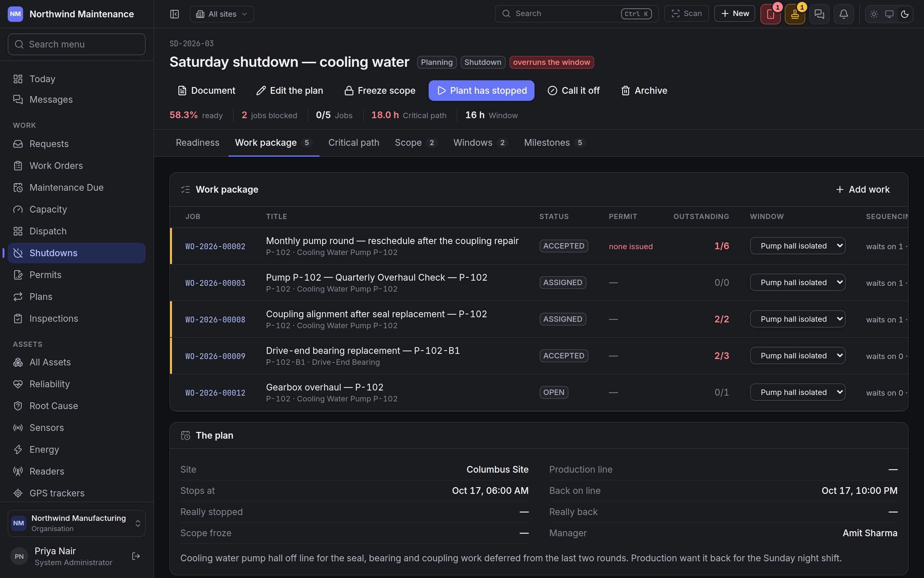Expand the All sites dropdown
Screen dimensions: 924x578
coord(222,14)
